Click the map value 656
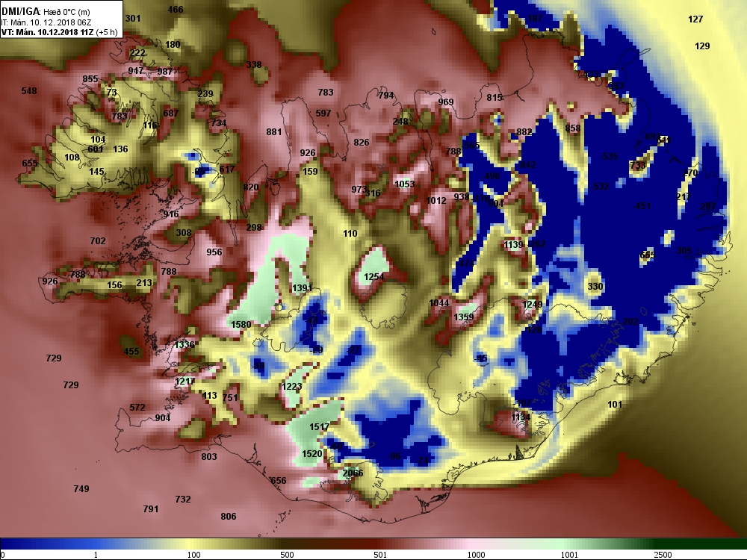 click(278, 480)
